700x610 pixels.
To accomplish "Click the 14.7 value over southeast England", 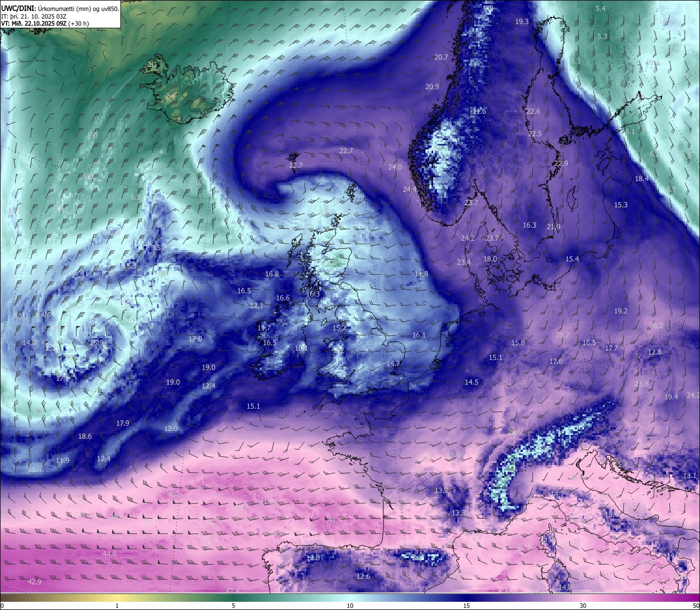I will [393, 363].
